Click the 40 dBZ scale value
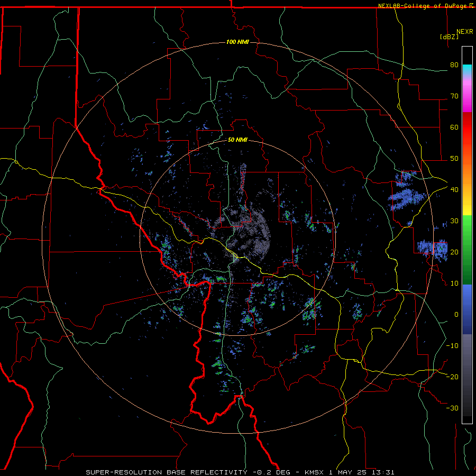476x476 pixels. (x=454, y=190)
